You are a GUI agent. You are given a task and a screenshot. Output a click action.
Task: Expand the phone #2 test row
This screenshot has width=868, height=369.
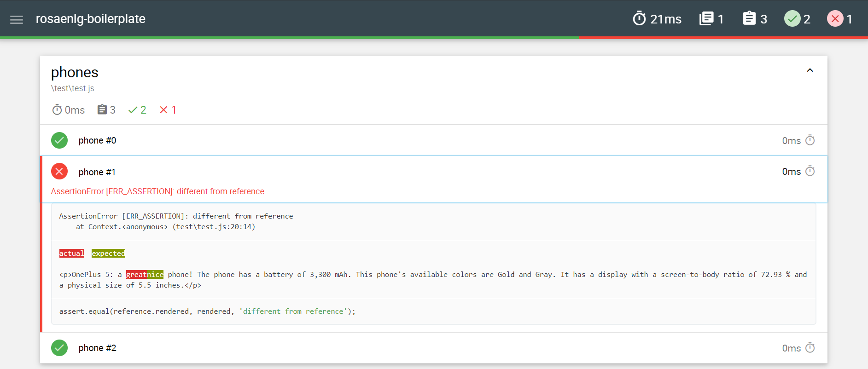tap(434, 348)
